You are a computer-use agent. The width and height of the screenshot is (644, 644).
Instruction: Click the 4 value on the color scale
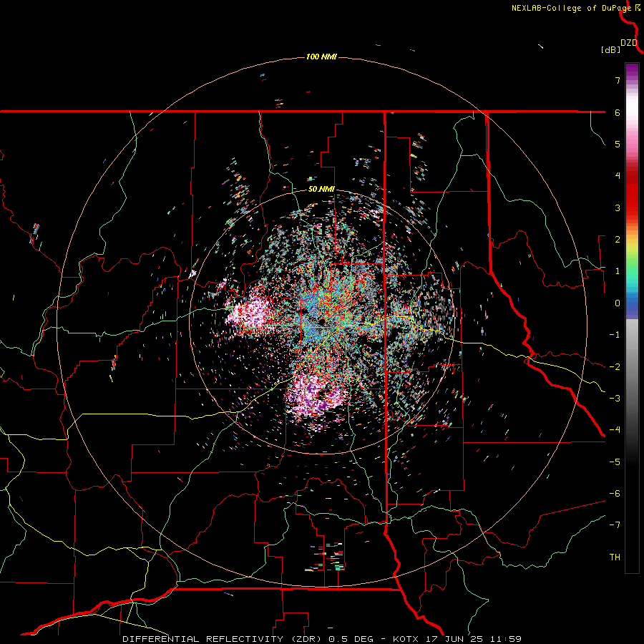pos(618,176)
